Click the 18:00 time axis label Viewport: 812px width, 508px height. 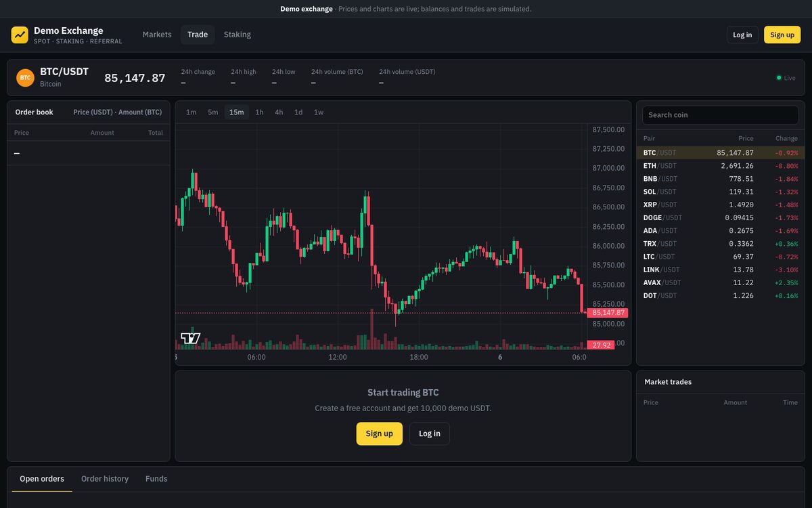(419, 357)
